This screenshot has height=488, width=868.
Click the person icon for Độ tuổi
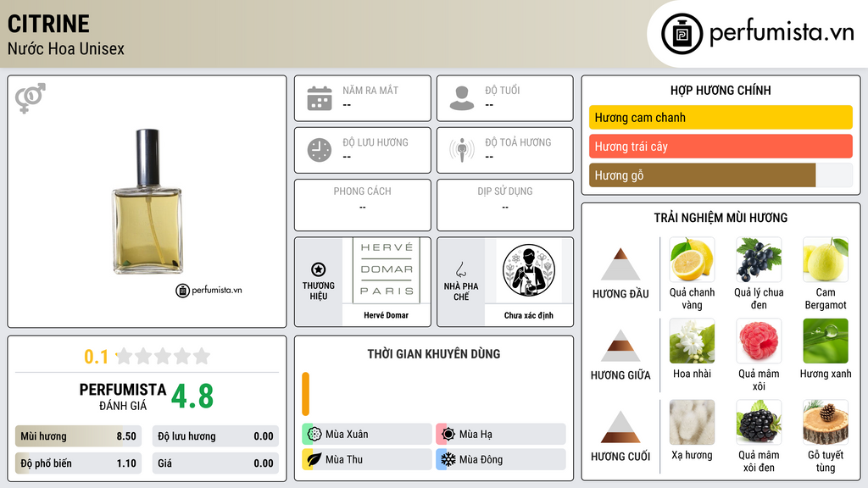tap(462, 98)
